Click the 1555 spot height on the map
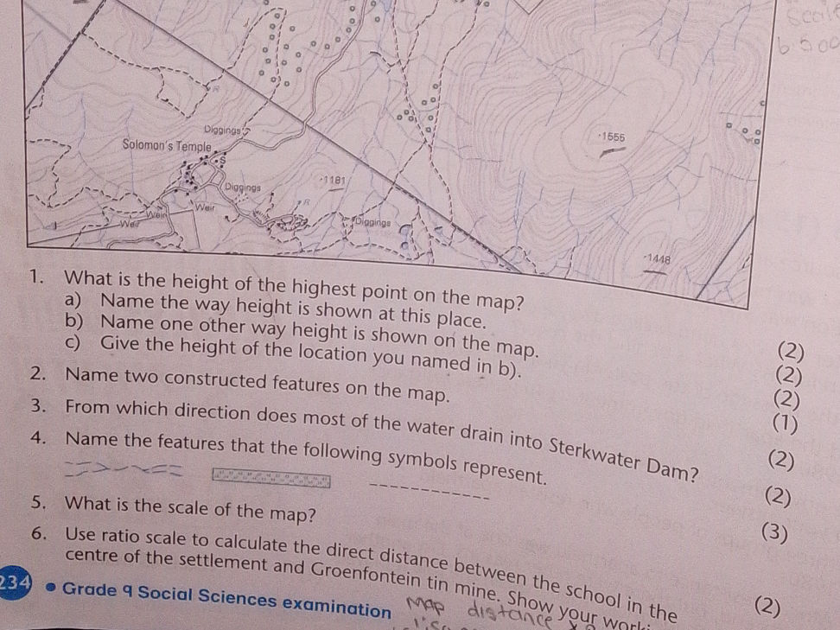Screen dimensions: 840x630 [x=612, y=137]
